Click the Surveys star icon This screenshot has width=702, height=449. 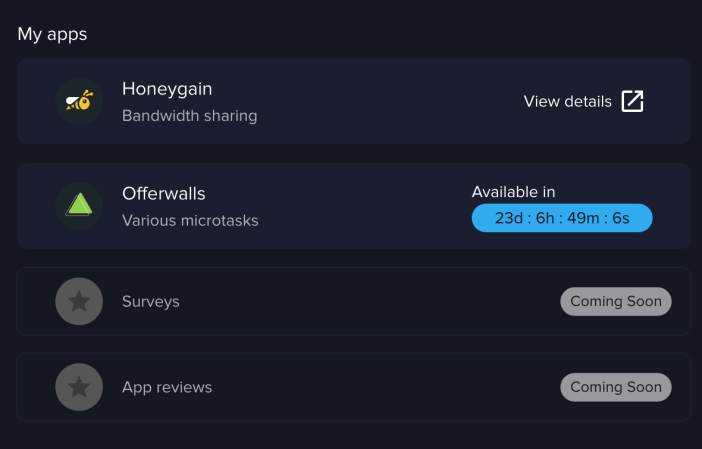pos(79,301)
